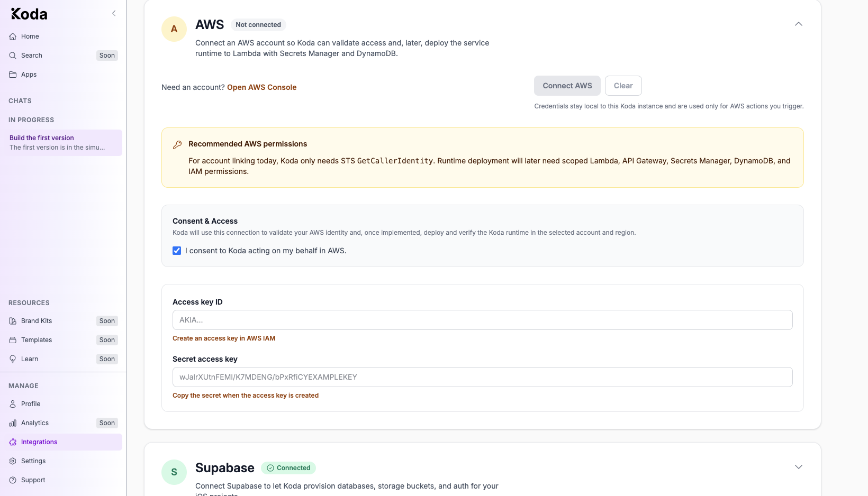
Task: Open Brand Kits label in Resources
Action: 37,321
